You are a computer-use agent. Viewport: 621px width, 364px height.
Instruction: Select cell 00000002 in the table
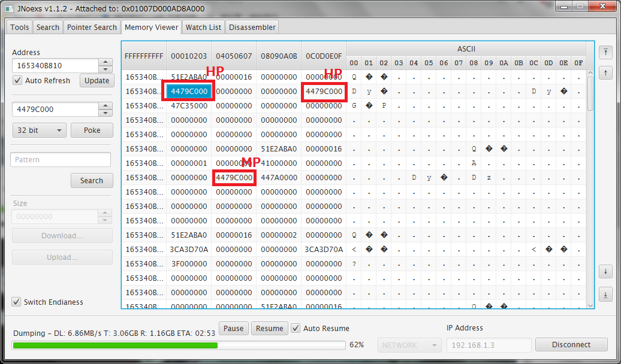(x=279, y=235)
